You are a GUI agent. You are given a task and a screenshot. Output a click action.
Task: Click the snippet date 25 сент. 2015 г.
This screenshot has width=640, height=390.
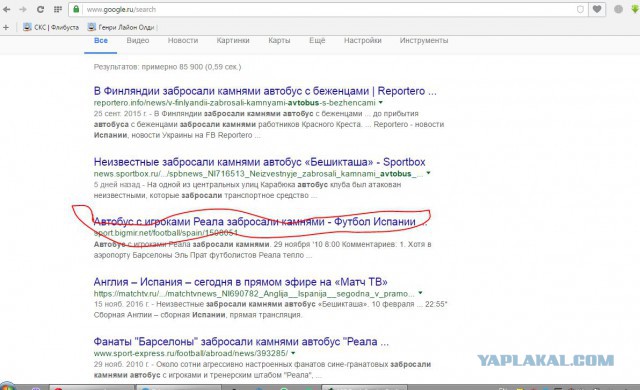[120, 113]
